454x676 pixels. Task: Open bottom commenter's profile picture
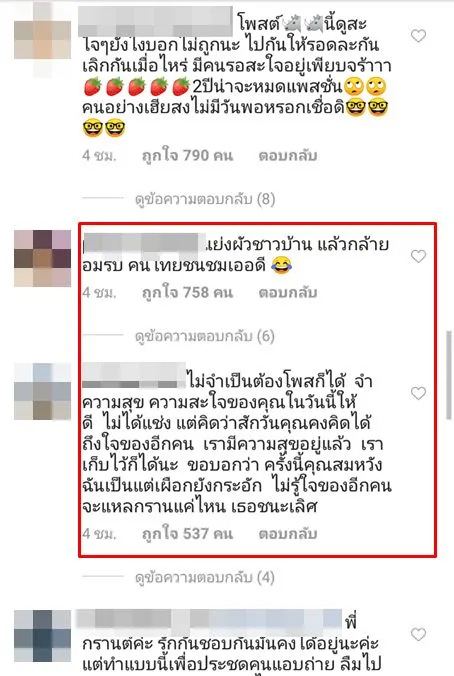[x=42, y=636]
